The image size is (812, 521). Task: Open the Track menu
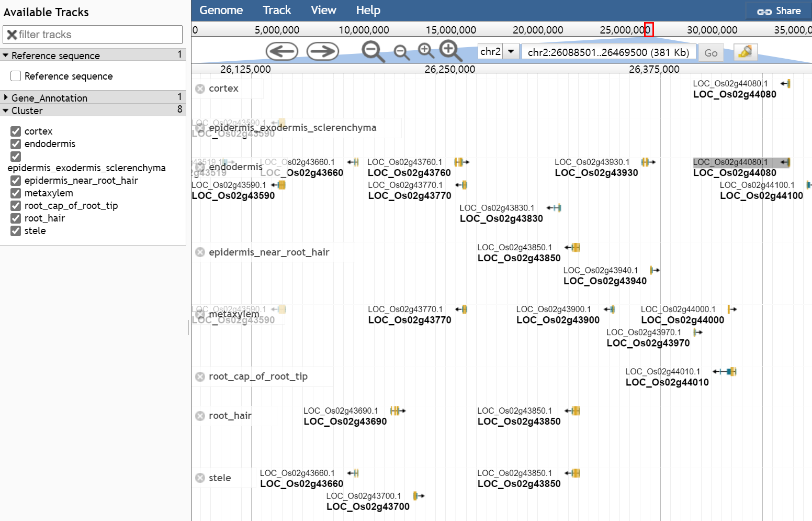(277, 10)
